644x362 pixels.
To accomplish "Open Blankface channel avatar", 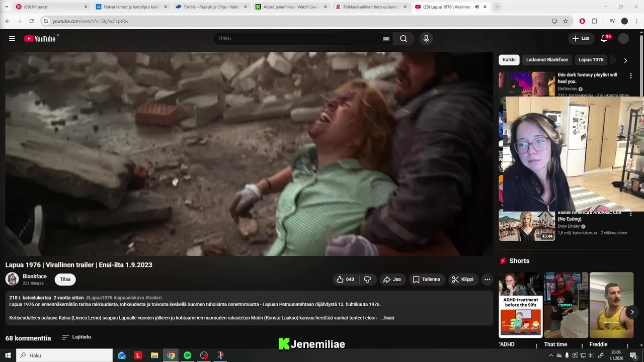I will (12, 279).
